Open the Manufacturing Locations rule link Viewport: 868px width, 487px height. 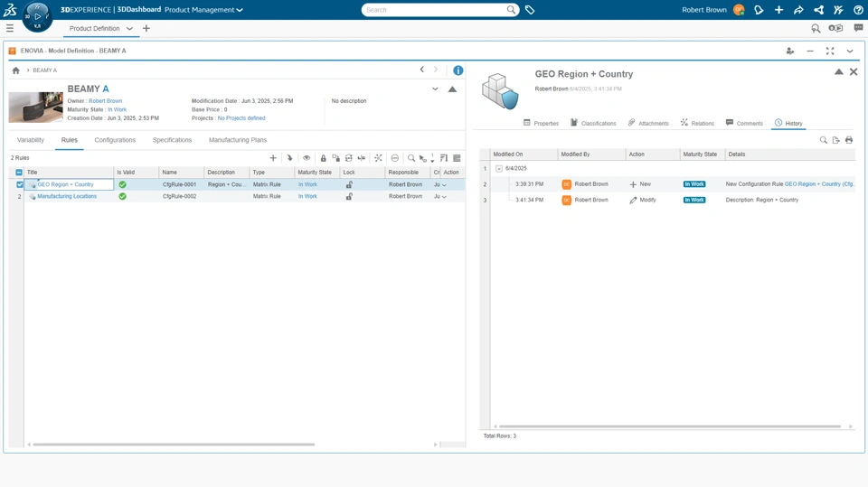pyautogui.click(x=67, y=196)
